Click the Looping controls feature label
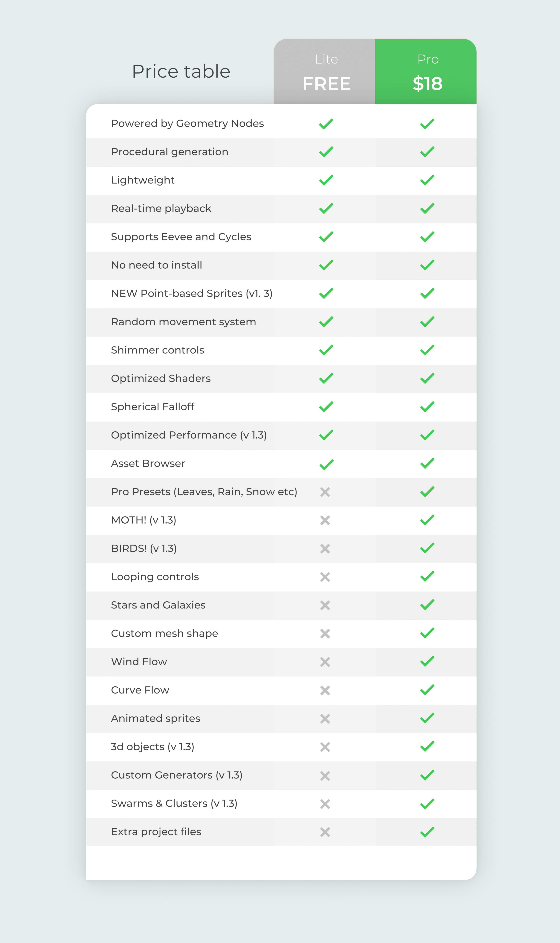 [x=155, y=577]
